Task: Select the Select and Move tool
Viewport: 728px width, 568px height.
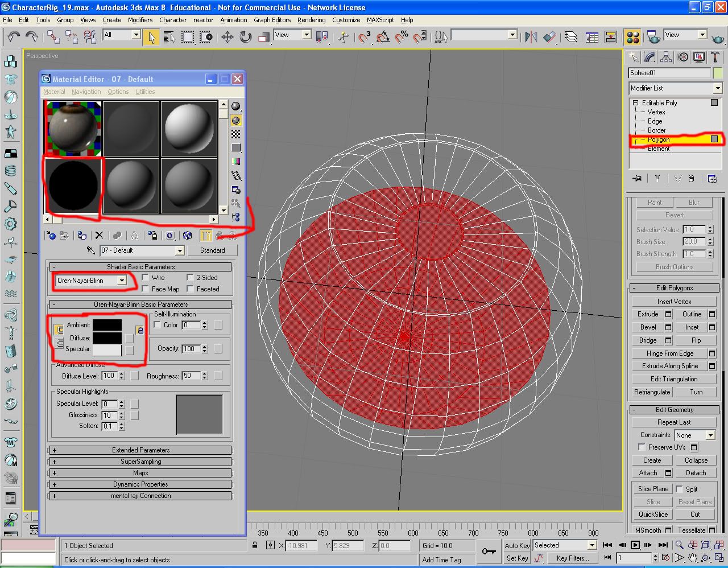Action: click(x=227, y=38)
